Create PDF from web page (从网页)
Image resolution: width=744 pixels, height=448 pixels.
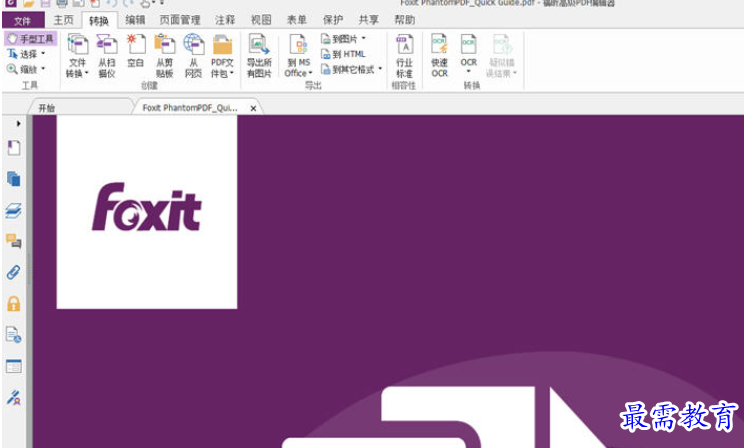coord(194,56)
